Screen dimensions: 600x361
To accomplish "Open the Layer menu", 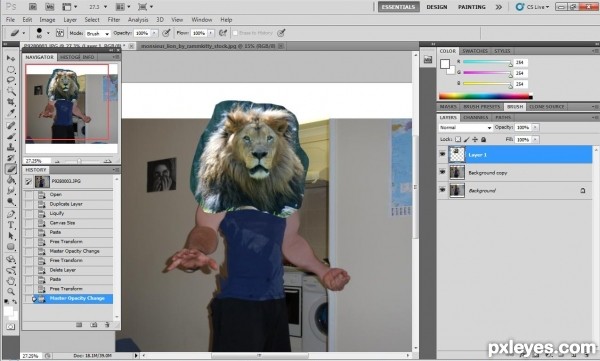I will [x=70, y=20].
